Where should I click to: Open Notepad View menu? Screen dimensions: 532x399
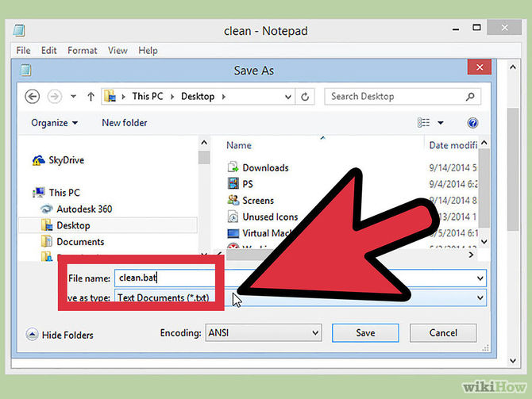tap(118, 51)
